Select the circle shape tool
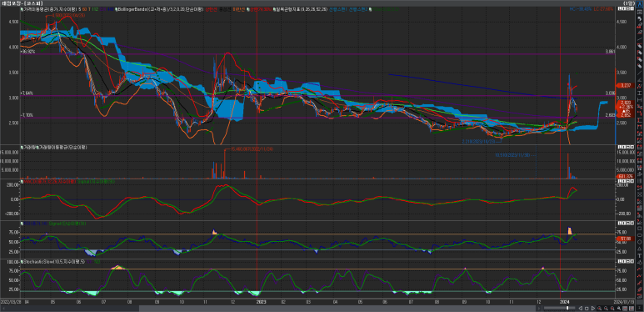644x312 pixels. tap(640, 242)
